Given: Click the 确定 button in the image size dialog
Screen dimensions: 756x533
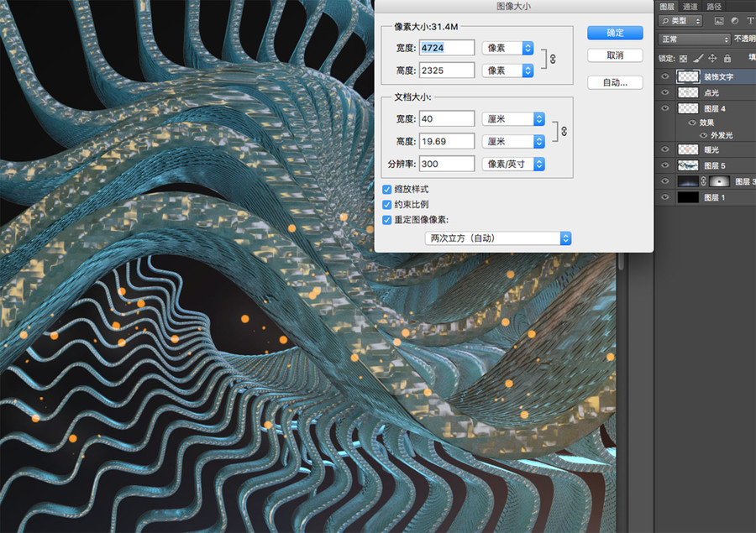Looking at the screenshot, I should pos(615,33).
